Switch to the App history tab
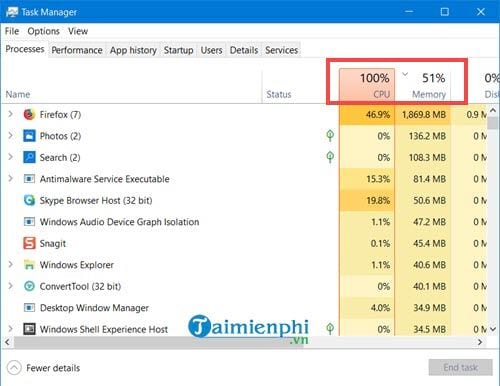Image resolution: width=500 pixels, height=386 pixels. point(133,50)
